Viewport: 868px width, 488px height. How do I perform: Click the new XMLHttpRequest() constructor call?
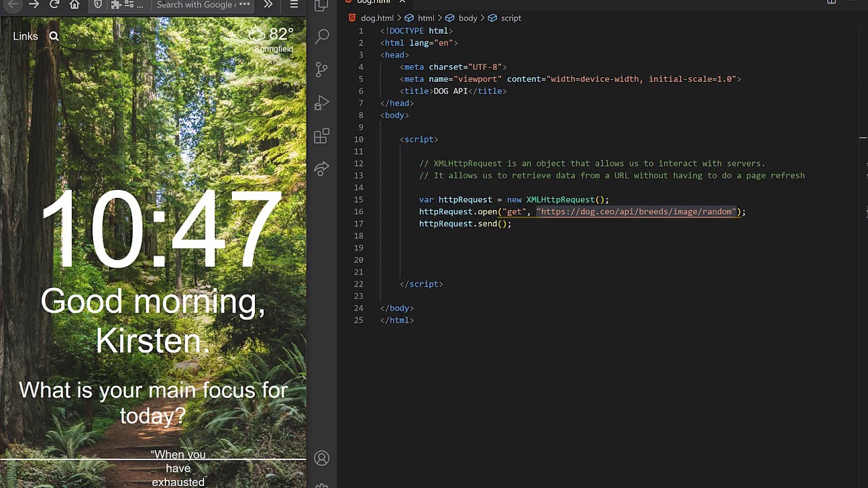(x=556, y=200)
